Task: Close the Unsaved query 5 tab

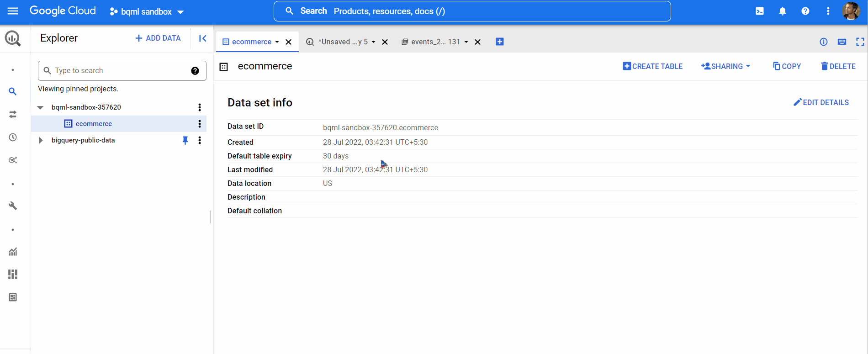Action: coord(385,42)
